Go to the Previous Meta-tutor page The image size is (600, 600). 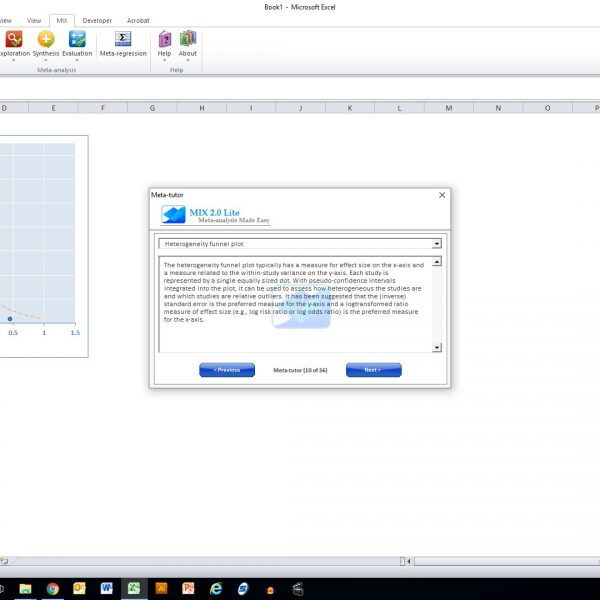tap(227, 370)
